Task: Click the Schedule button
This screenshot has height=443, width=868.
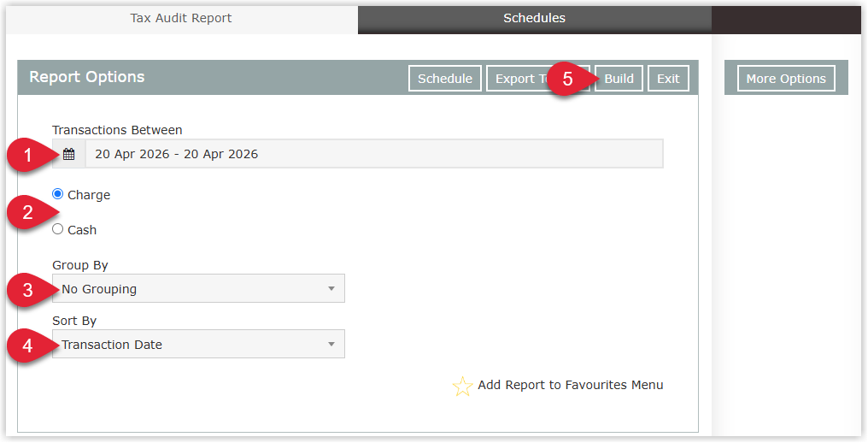Action: [x=445, y=79]
